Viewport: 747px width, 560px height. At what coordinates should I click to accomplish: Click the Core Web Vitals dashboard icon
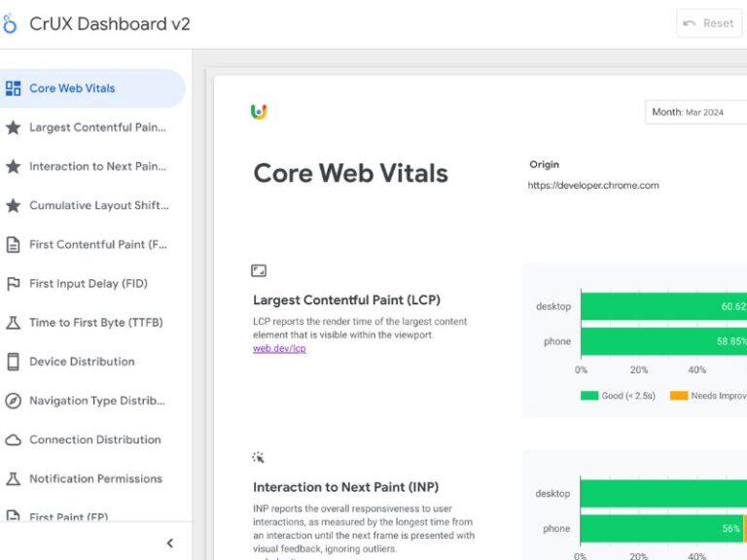click(14, 88)
